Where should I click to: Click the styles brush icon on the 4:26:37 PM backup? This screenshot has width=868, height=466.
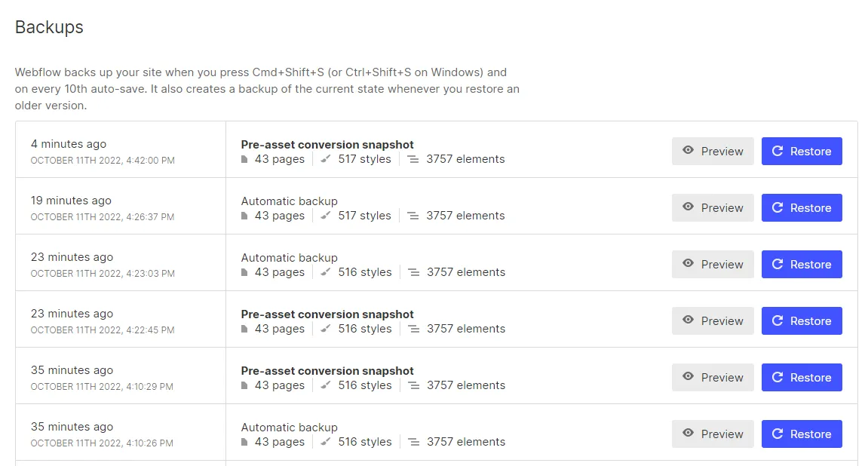[326, 216]
